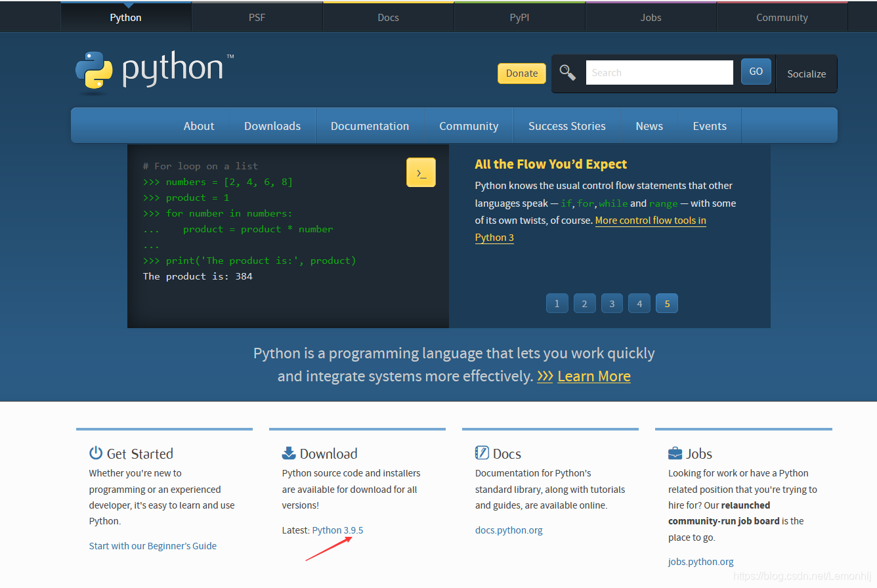The image size is (877, 588).
Task: Click the yellow Donate button
Action: coord(522,73)
